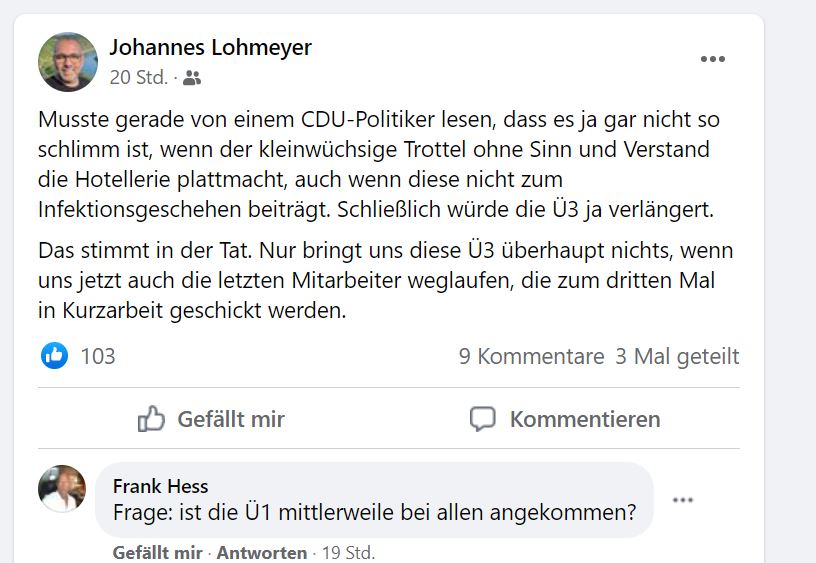Click the comment's 19 Std. timestamp
The image size is (816, 563).
click(x=345, y=553)
